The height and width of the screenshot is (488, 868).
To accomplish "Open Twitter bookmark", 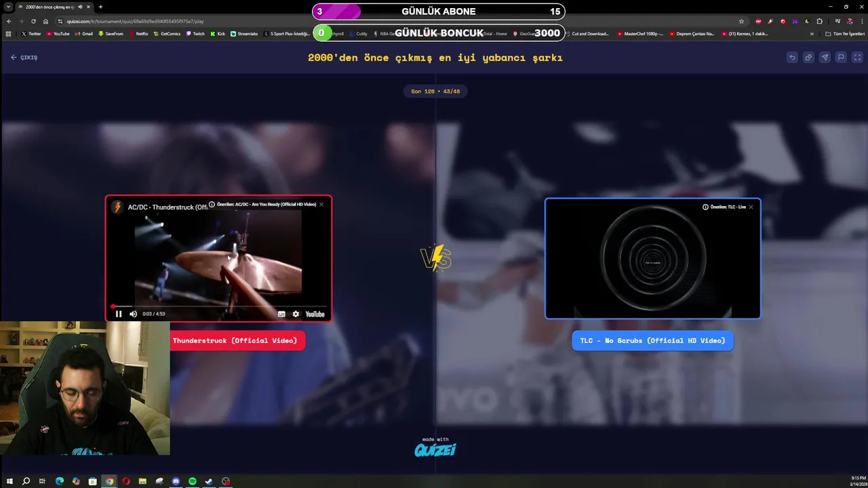I will click(31, 34).
